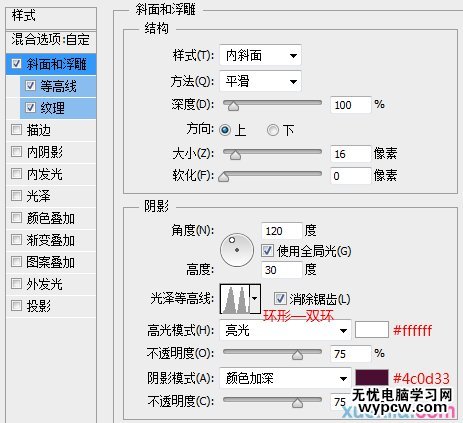
Task: Click the 软化 value field 0
Action: point(351,176)
